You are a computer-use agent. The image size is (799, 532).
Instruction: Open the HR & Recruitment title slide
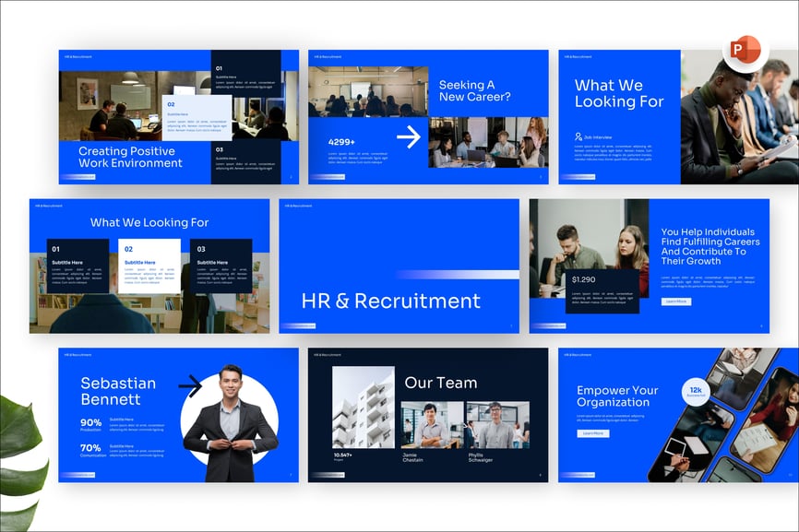click(x=399, y=266)
